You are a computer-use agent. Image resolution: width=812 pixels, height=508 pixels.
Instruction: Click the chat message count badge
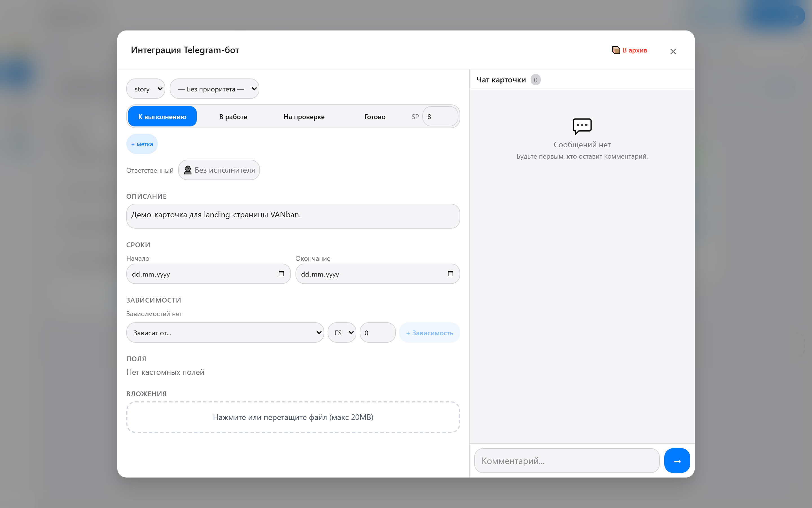[535, 80]
